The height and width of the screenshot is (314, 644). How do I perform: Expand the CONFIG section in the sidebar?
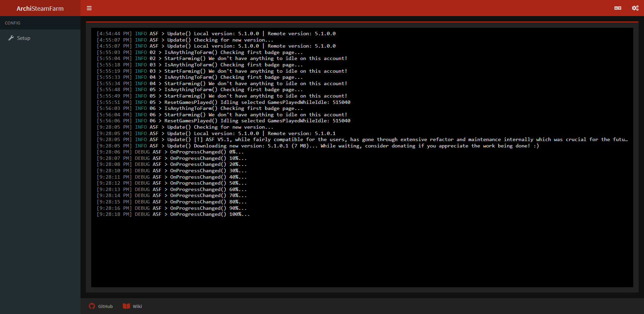(x=12, y=23)
